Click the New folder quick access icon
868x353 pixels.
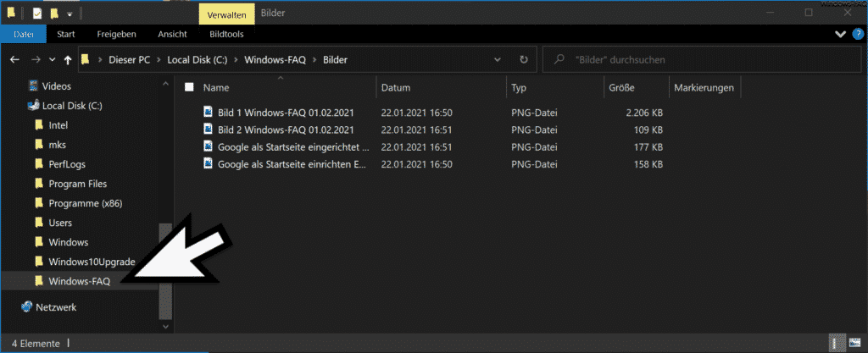pyautogui.click(x=53, y=14)
